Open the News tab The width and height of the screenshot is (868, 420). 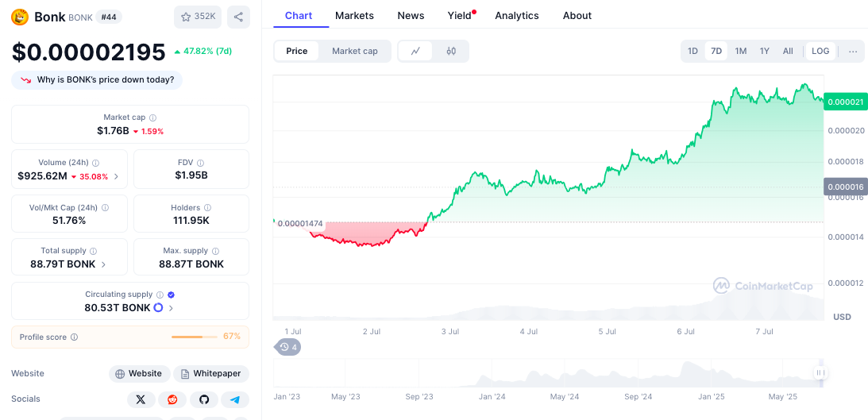click(x=411, y=16)
